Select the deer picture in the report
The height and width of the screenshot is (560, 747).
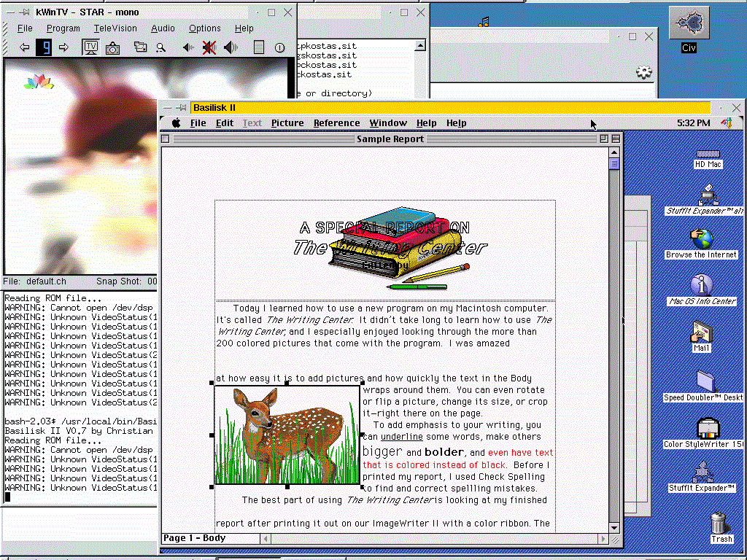point(287,435)
